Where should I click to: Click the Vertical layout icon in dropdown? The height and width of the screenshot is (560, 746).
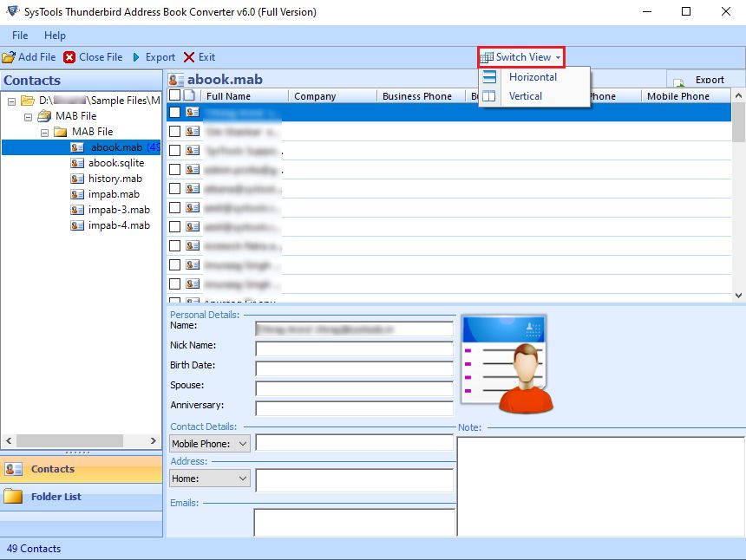[x=489, y=96]
